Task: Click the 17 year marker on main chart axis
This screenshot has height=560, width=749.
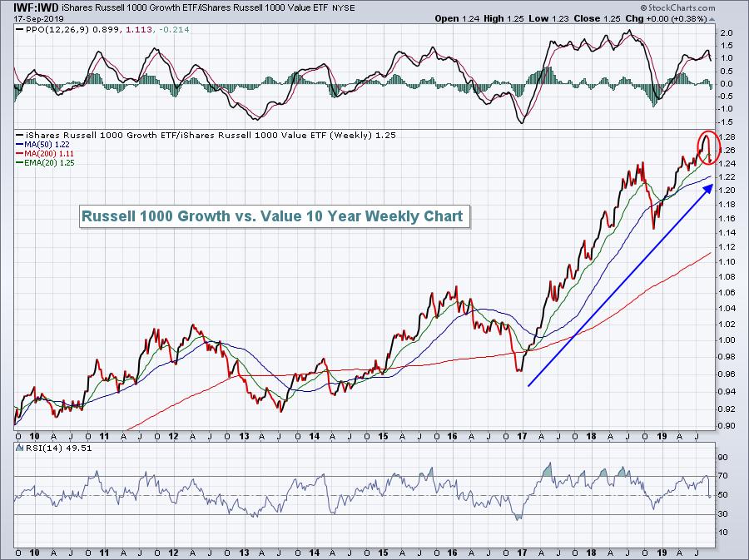Action: point(521,435)
